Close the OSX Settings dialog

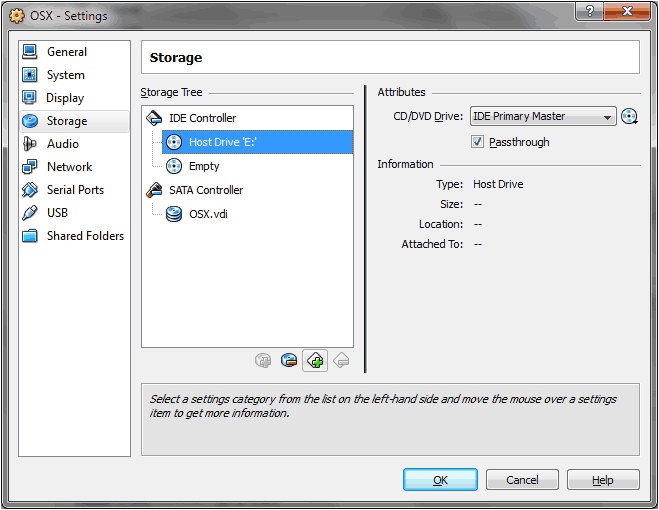(x=627, y=11)
